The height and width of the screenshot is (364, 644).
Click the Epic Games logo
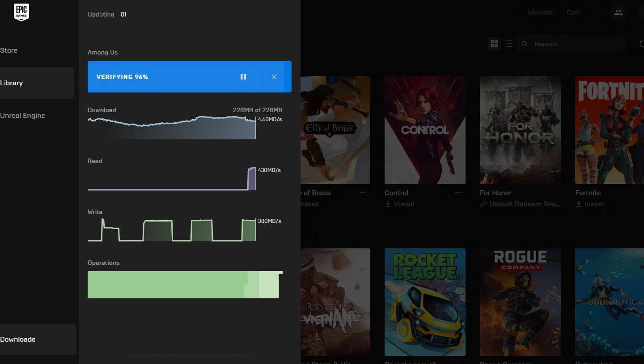(21, 12)
